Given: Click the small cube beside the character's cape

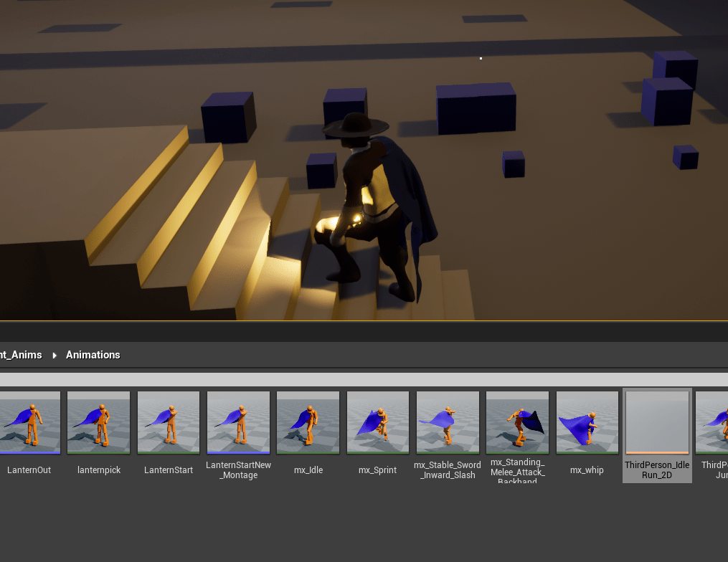Looking at the screenshot, I should pyautogui.click(x=513, y=164).
